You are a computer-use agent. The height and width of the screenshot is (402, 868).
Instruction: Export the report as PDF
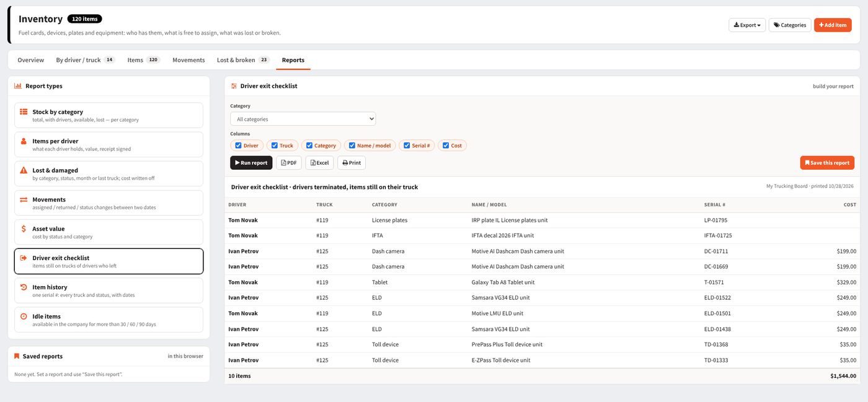pyautogui.click(x=289, y=163)
